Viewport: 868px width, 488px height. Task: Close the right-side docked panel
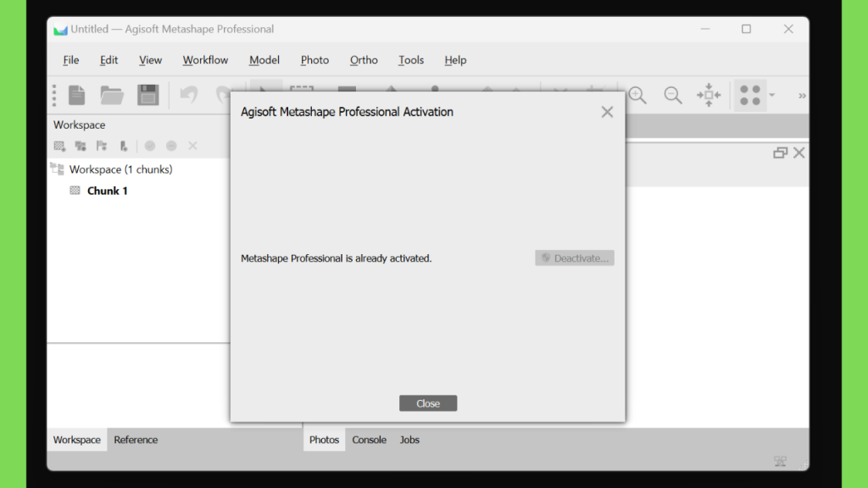[798, 152]
